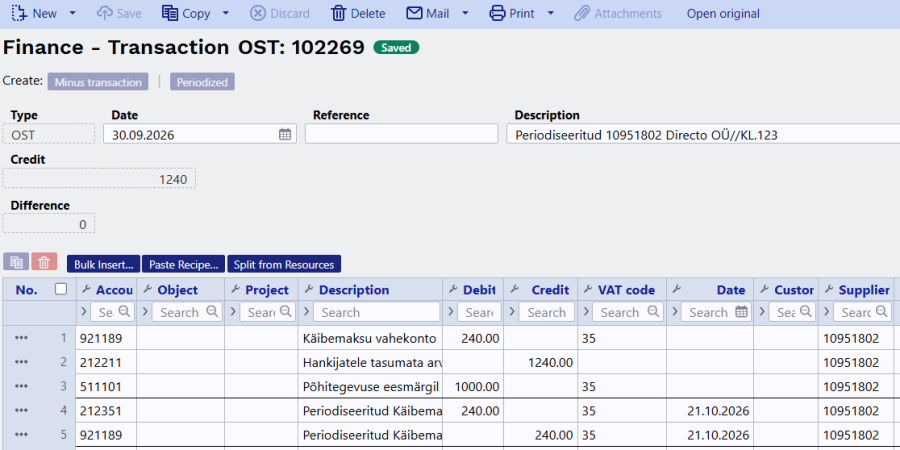Image resolution: width=900 pixels, height=450 pixels.
Task: Click the copy rows icon above the table
Action: (16, 263)
